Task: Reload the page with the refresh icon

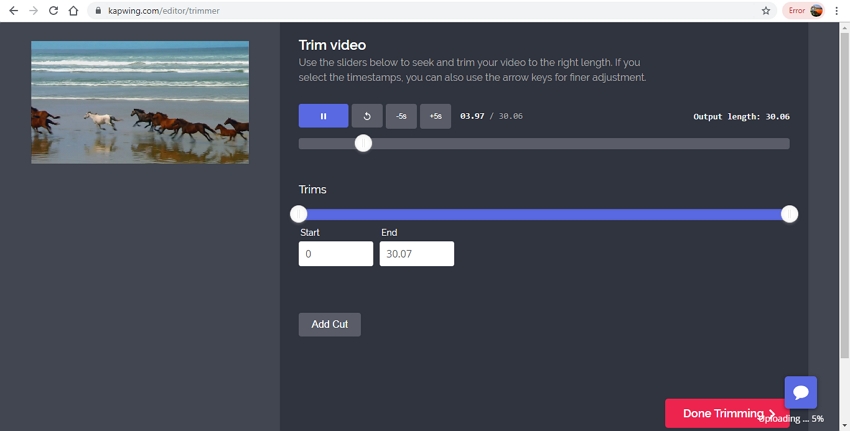Action: point(54,11)
